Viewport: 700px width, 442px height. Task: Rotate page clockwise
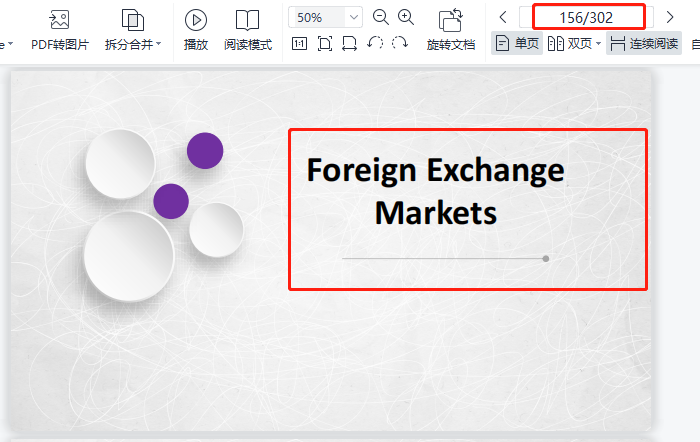point(400,43)
